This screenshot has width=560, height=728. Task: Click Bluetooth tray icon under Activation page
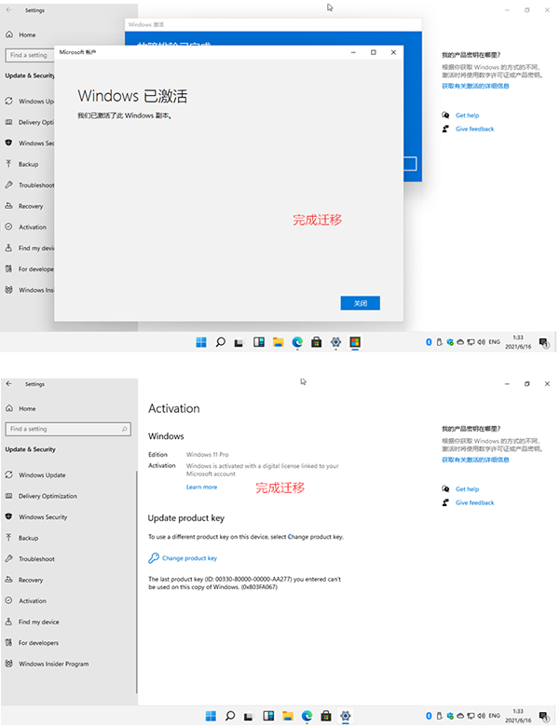click(429, 716)
